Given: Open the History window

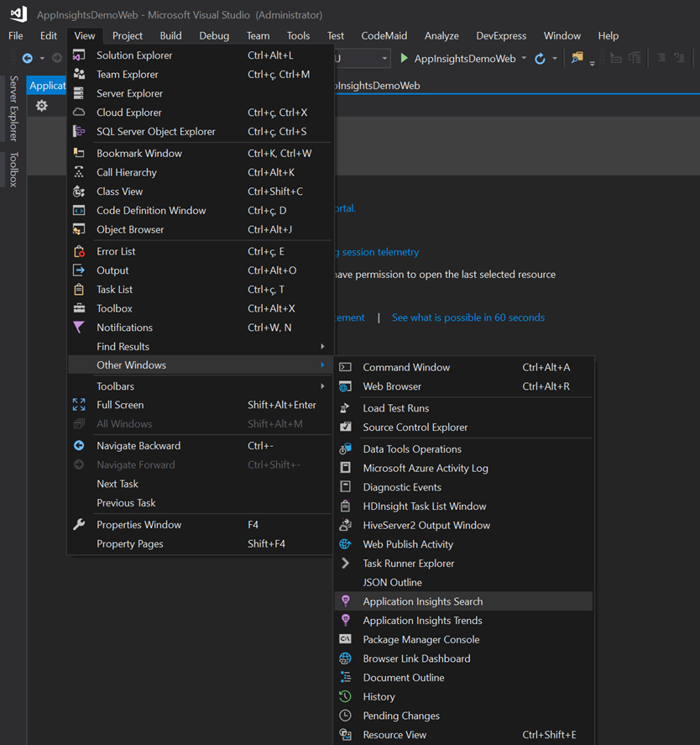Looking at the screenshot, I should tap(463, 696).
